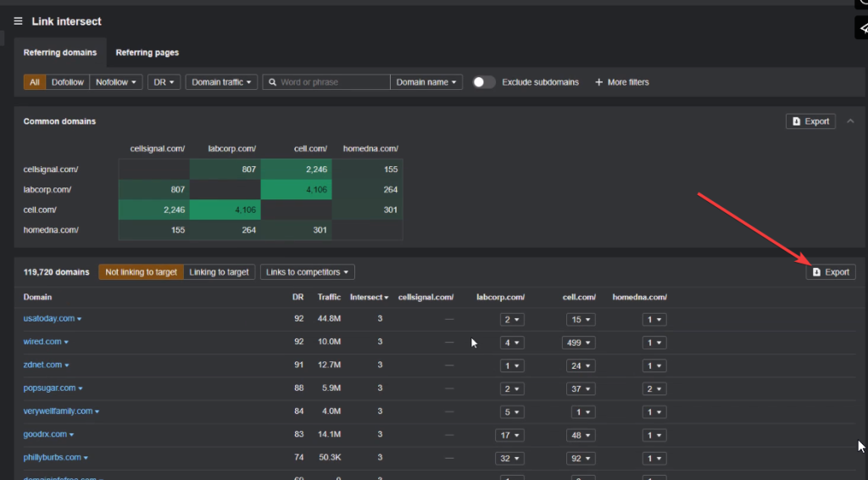Click the 301 cell in the cell.com/ row
This screenshot has width=868, height=480.
(367, 209)
